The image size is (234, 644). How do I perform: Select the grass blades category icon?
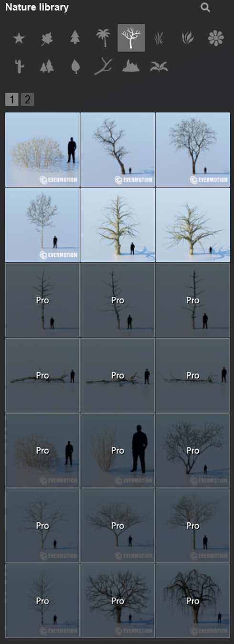(159, 38)
